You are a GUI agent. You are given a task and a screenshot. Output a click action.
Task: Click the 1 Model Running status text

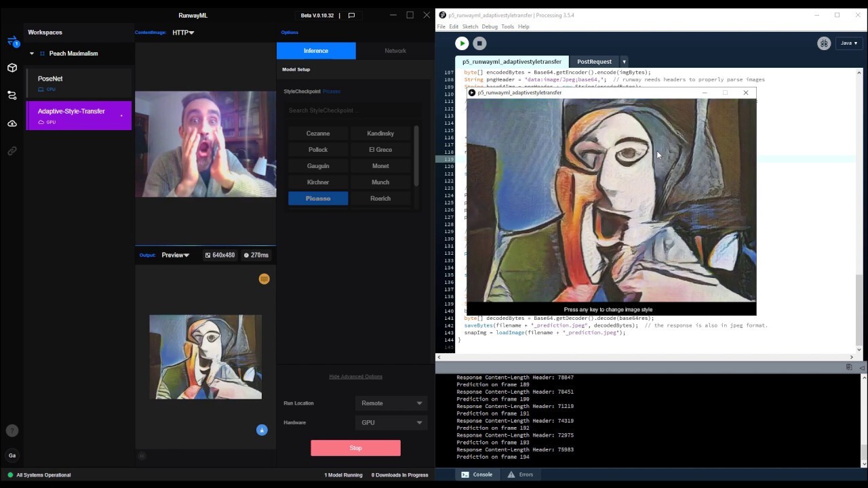343,475
